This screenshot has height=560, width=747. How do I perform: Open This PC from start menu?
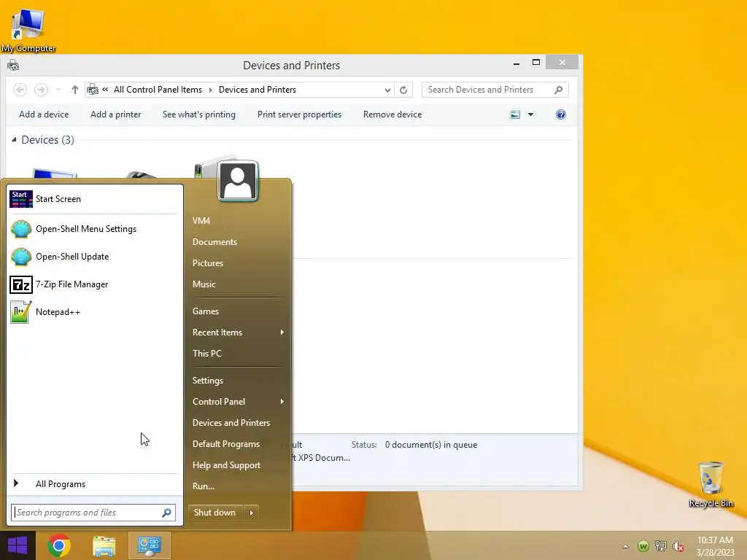click(206, 354)
